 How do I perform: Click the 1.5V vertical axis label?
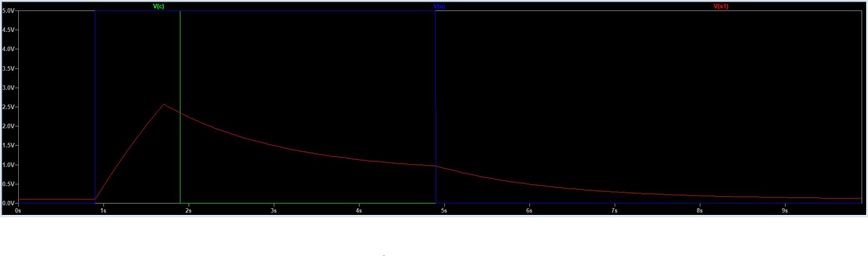(8, 145)
